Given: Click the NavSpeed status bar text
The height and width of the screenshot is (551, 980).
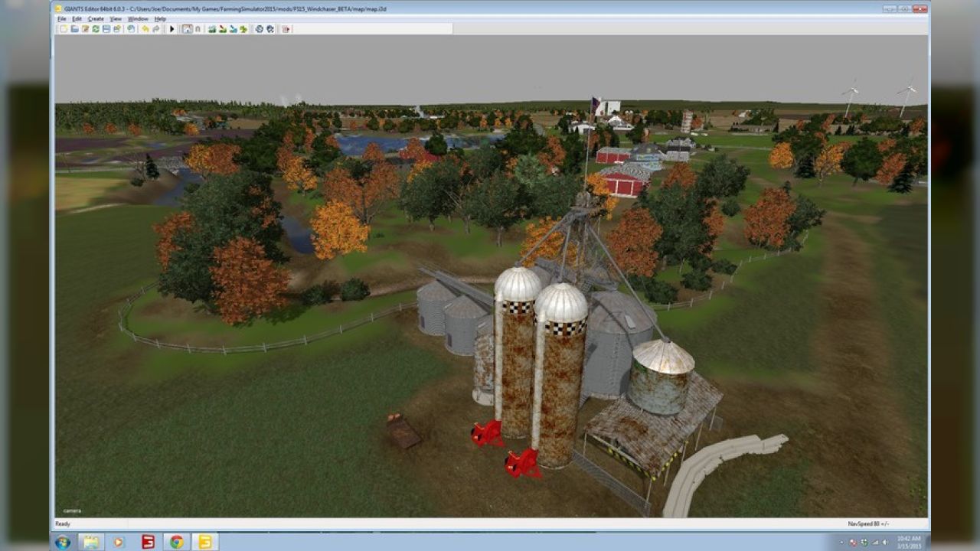Looking at the screenshot, I should 868,523.
